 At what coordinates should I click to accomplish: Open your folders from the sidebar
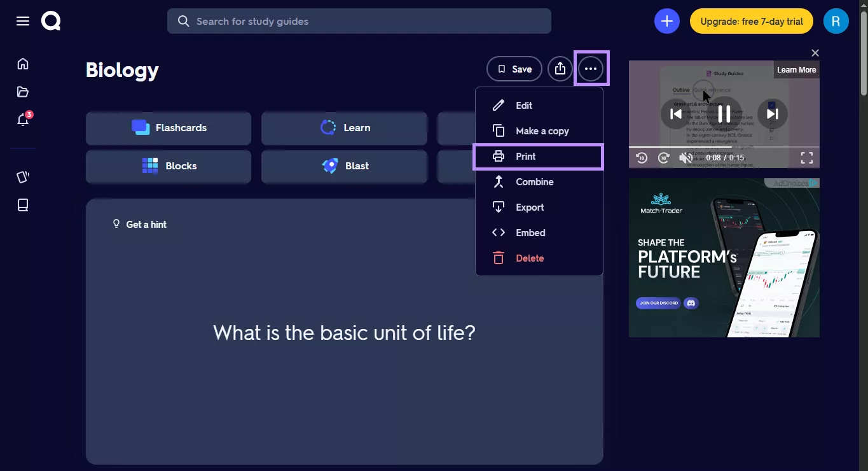point(22,92)
